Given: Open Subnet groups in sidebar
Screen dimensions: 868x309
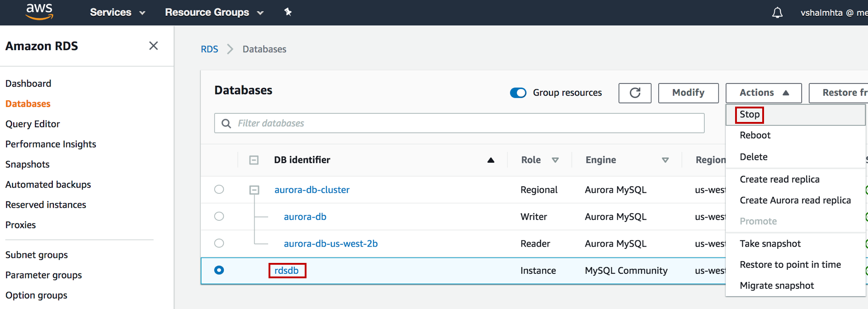Looking at the screenshot, I should coord(37,255).
